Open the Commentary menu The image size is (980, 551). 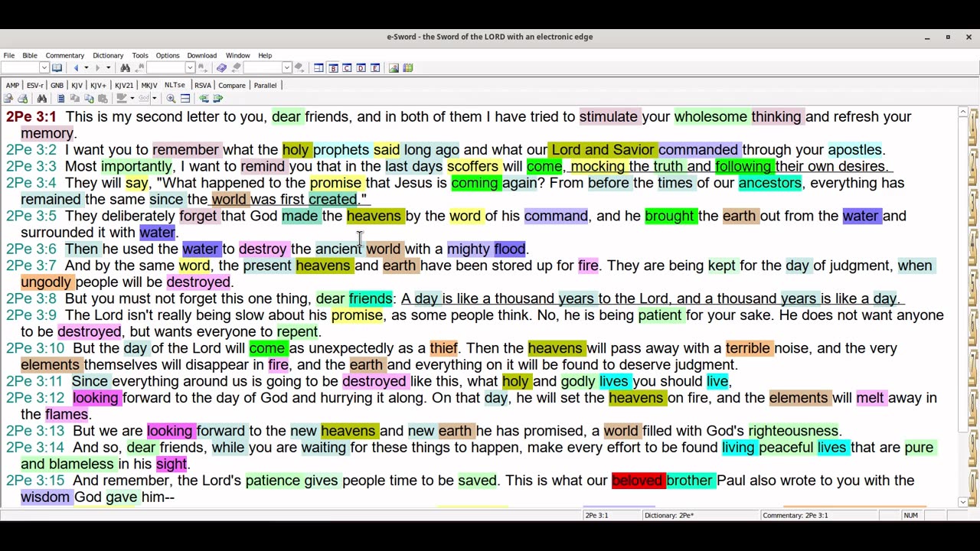coord(65,55)
